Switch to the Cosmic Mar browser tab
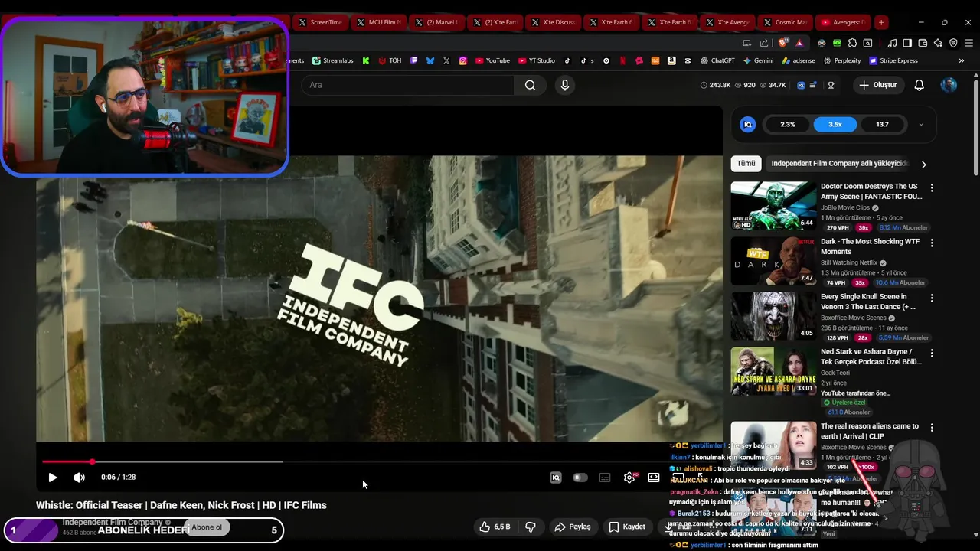980x551 pixels. (786, 22)
